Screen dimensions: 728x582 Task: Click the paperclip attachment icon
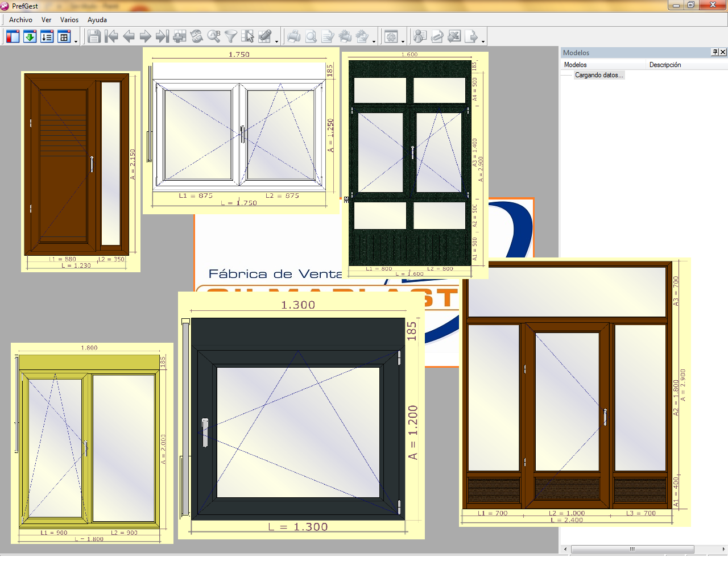pos(437,37)
